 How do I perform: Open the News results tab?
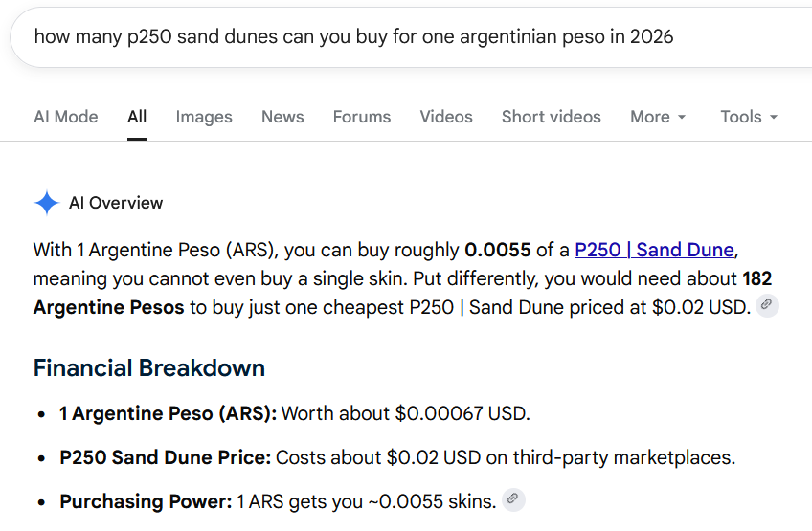(x=282, y=117)
